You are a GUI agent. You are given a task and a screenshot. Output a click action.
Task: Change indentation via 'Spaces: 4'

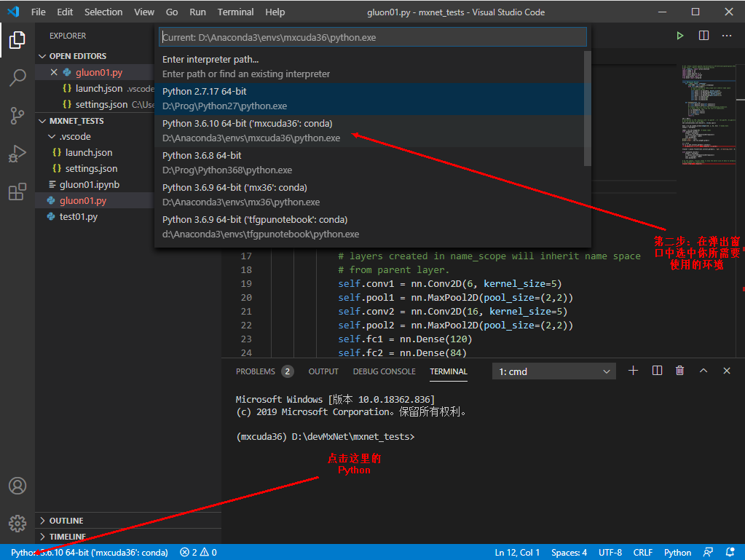569,552
